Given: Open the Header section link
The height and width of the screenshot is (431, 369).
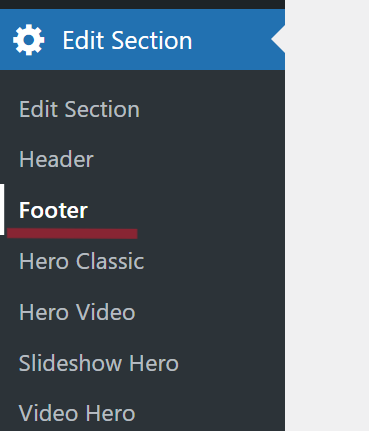Looking at the screenshot, I should tap(56, 159).
